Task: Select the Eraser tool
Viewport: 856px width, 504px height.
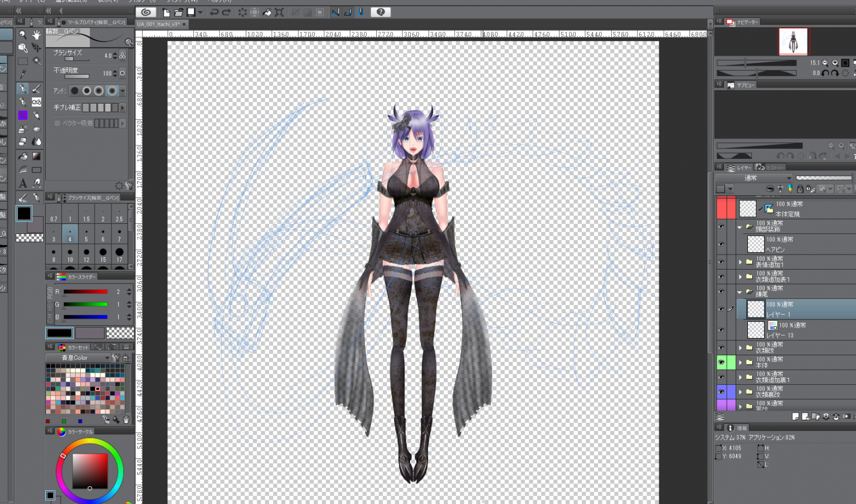Action: [23, 143]
